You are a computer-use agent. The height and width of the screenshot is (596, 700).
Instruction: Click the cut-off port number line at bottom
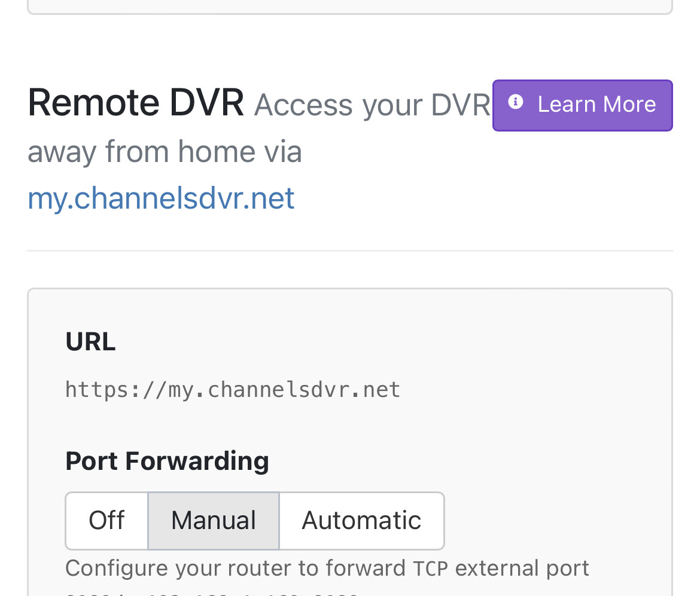point(209,593)
